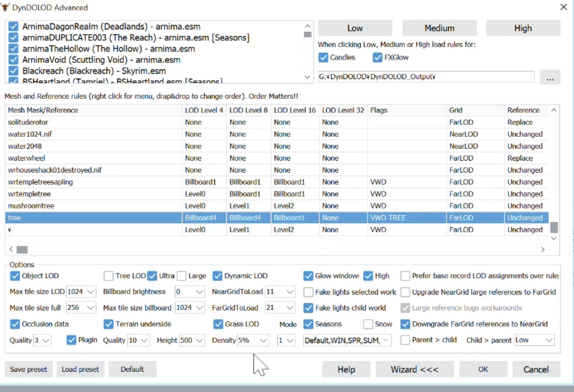Toggle the Ultra checkbox
The height and width of the screenshot is (392, 574).
tap(152, 276)
